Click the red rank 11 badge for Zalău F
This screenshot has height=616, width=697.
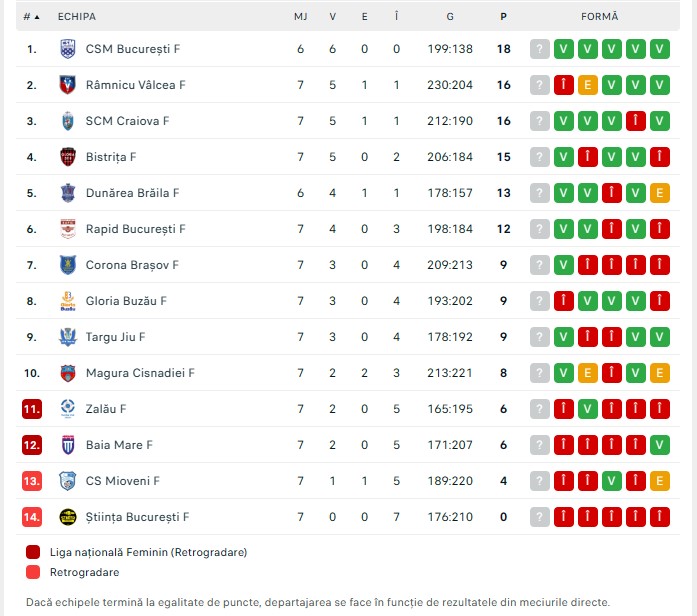pos(32,409)
